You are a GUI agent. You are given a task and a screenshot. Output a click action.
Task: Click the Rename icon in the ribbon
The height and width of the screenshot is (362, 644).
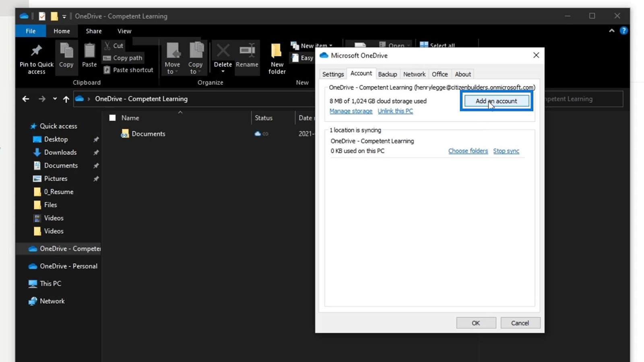click(x=247, y=51)
